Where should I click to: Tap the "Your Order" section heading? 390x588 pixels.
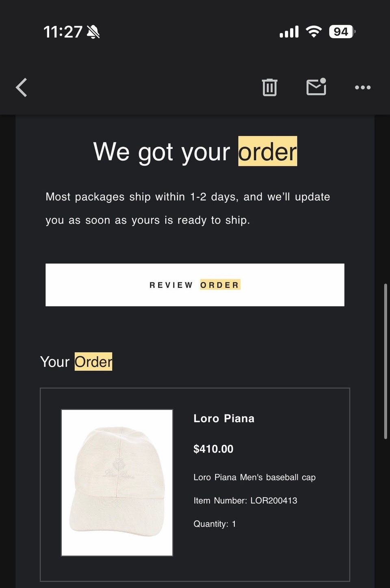click(x=76, y=362)
